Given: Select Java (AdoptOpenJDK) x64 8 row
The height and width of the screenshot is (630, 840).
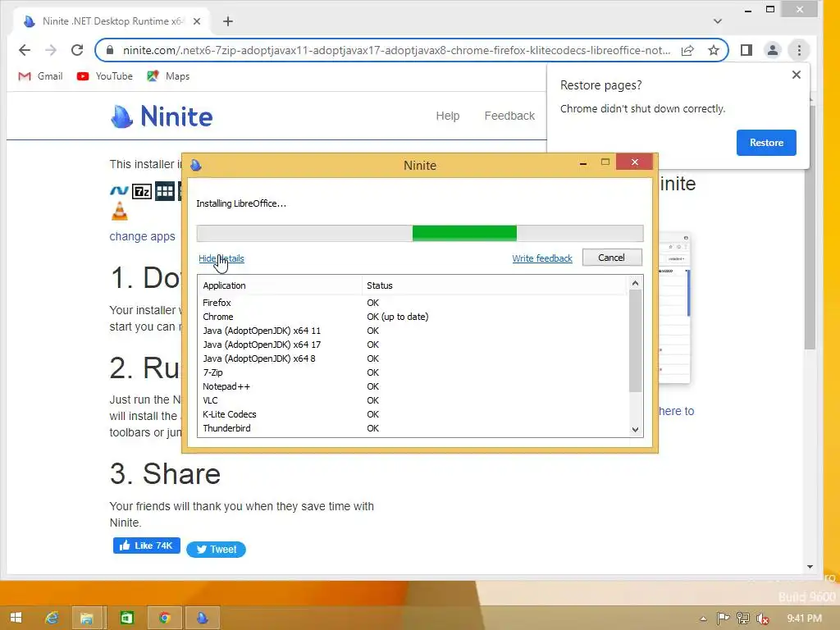Looking at the screenshot, I should pos(413,358).
